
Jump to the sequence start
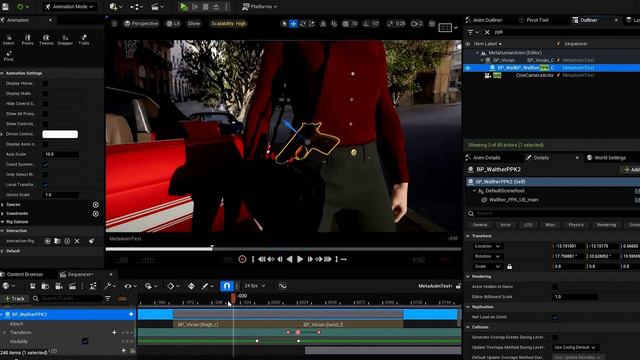[262, 259]
